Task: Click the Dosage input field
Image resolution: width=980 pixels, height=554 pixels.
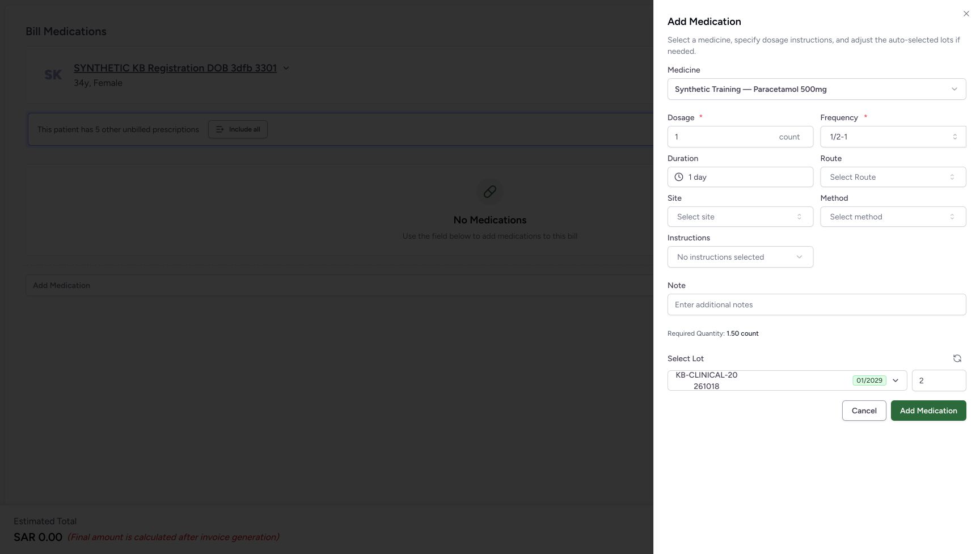Action: click(740, 137)
